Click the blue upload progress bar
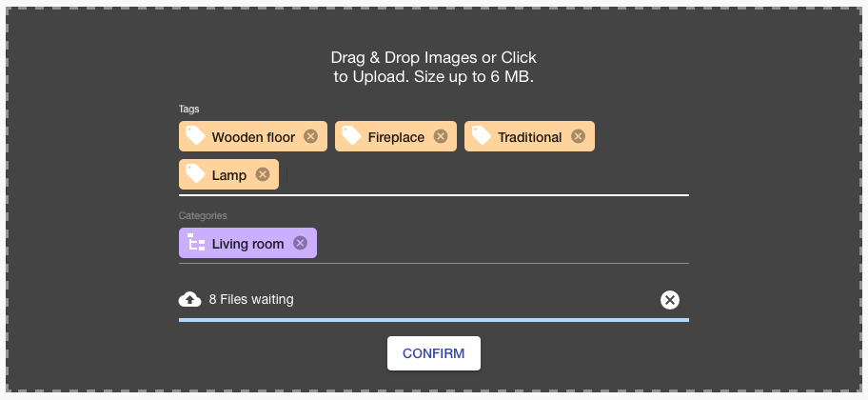Screen dimensions: 868x400 [x=434, y=320]
